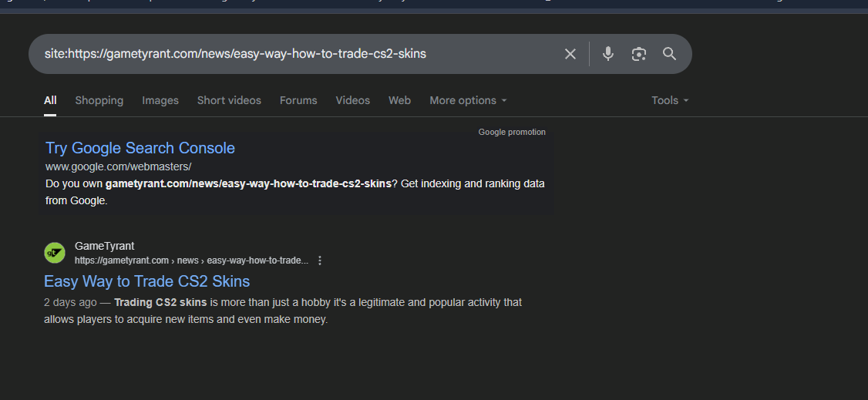Click the www.google.com/webmasters/ URL text
868x400 pixels.
tap(119, 166)
